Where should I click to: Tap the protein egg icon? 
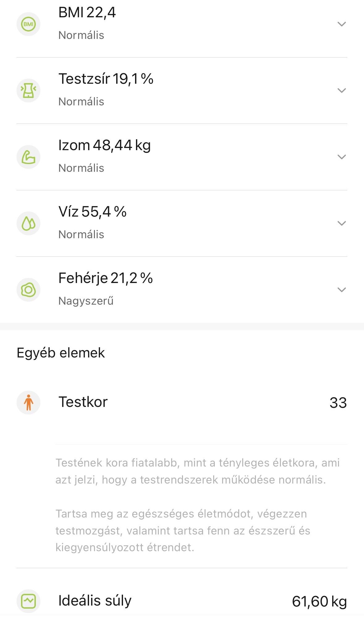(28, 290)
